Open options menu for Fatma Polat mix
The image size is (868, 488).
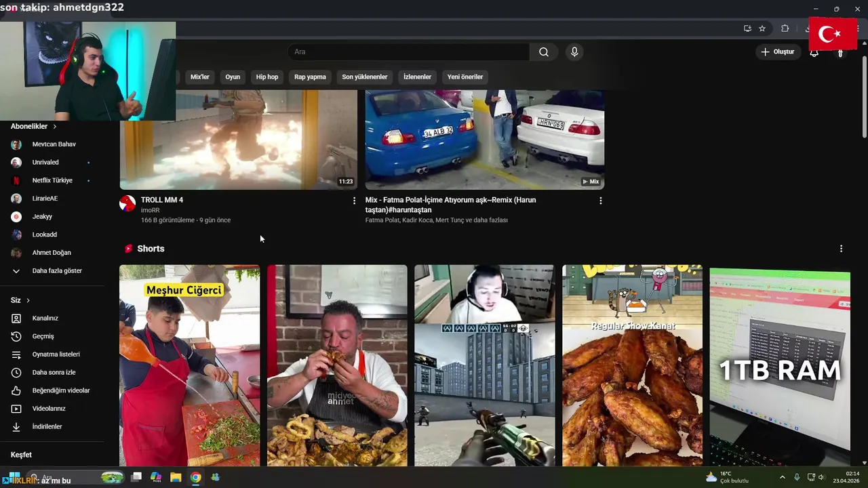point(600,201)
